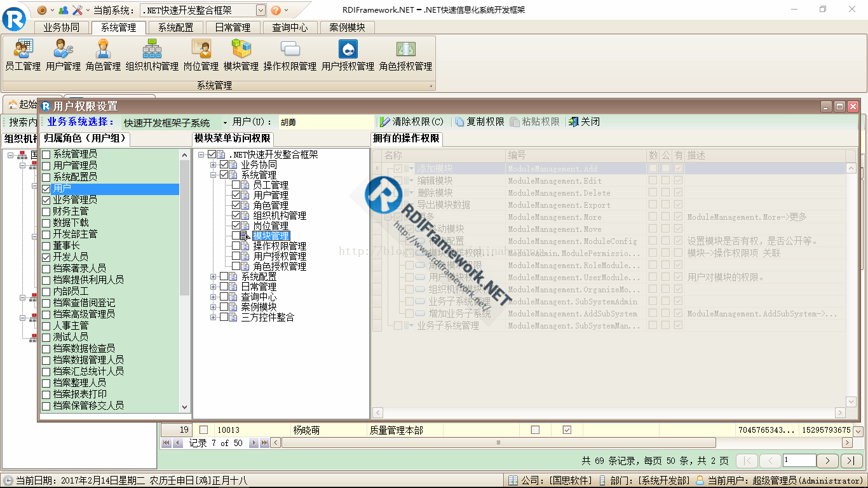
Task: Switch to 日常管理 ribbon tab
Action: click(x=233, y=27)
